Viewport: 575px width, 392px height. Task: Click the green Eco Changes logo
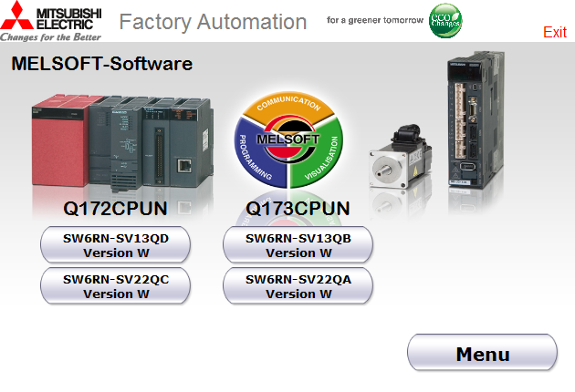click(445, 21)
